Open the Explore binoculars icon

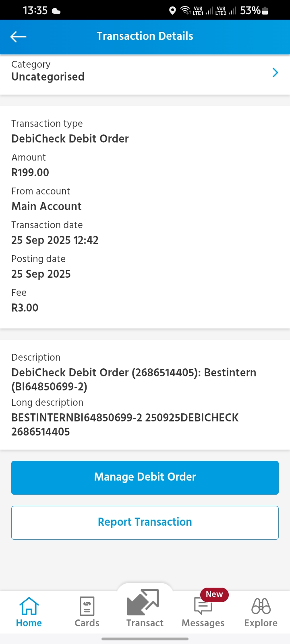(261, 606)
